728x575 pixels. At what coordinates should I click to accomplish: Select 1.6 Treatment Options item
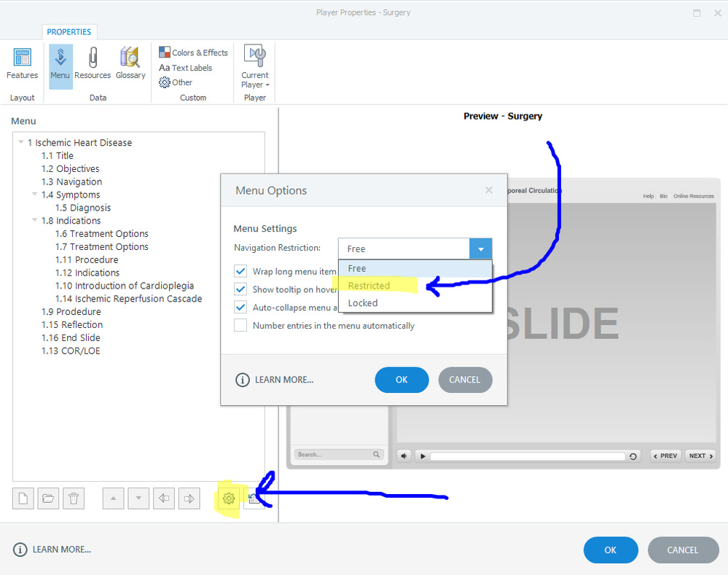(102, 234)
